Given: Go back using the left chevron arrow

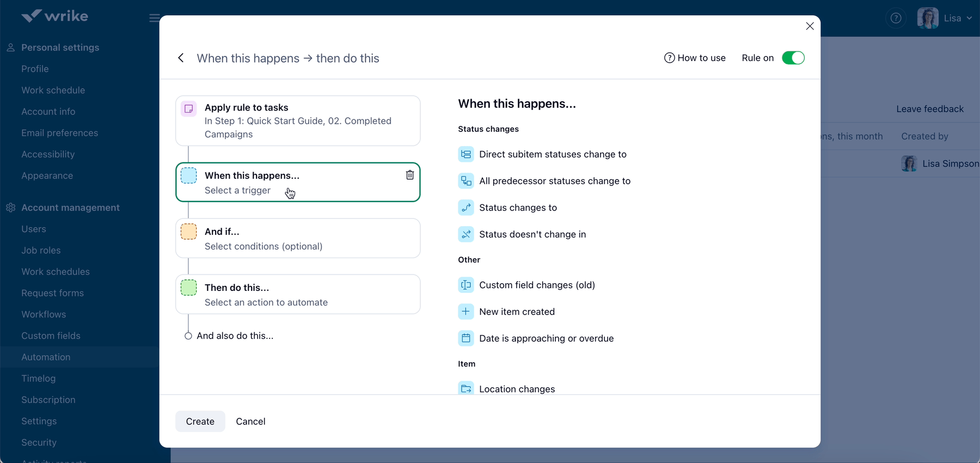Looking at the screenshot, I should tap(181, 58).
